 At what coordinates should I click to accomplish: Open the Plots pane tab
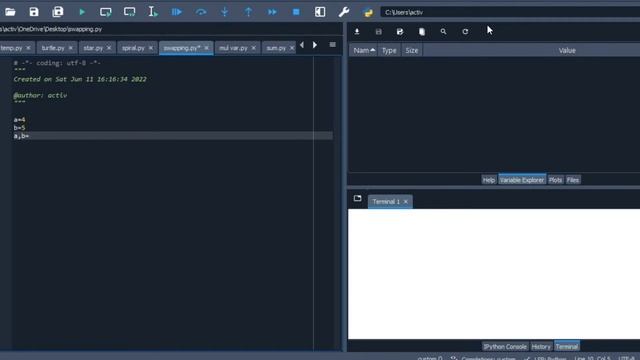tap(556, 180)
